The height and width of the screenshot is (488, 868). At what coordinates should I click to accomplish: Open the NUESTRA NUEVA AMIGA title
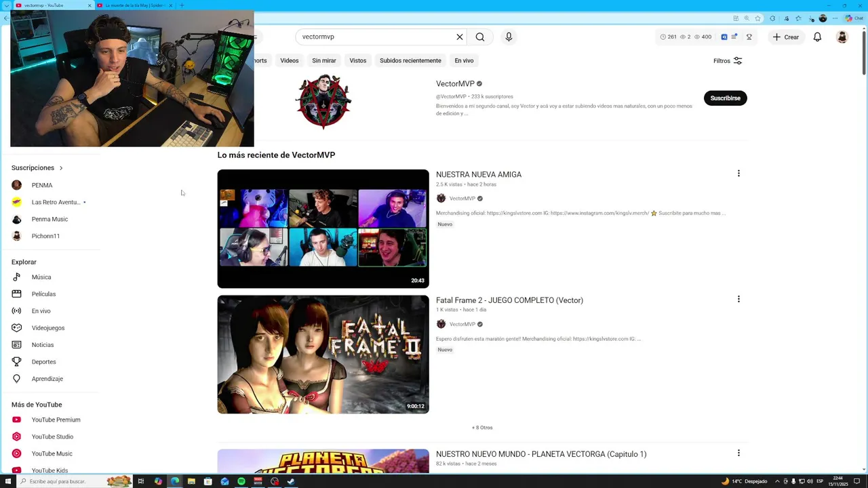[479, 175]
